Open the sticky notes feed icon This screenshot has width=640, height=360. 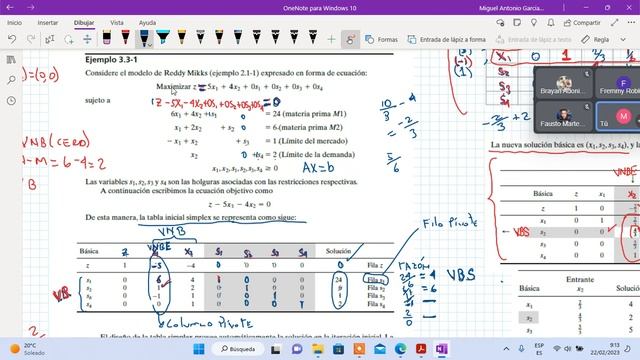[517, 23]
